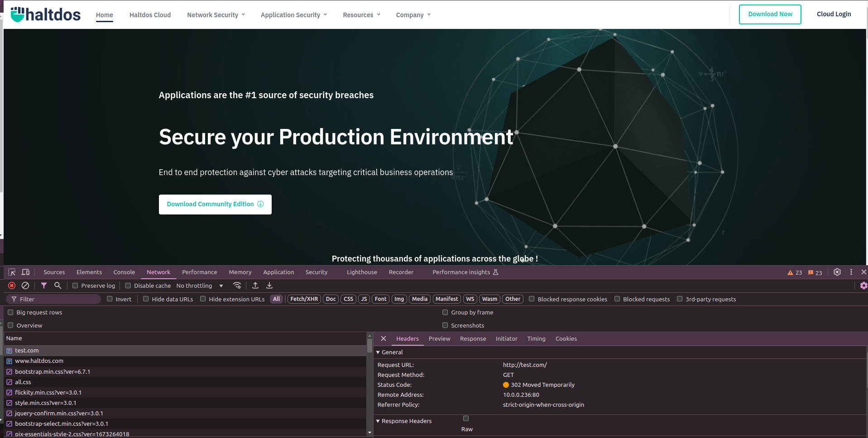Select flickity.min.css?ver=3.0.1 request
This screenshot has height=438, width=868.
(185, 393)
